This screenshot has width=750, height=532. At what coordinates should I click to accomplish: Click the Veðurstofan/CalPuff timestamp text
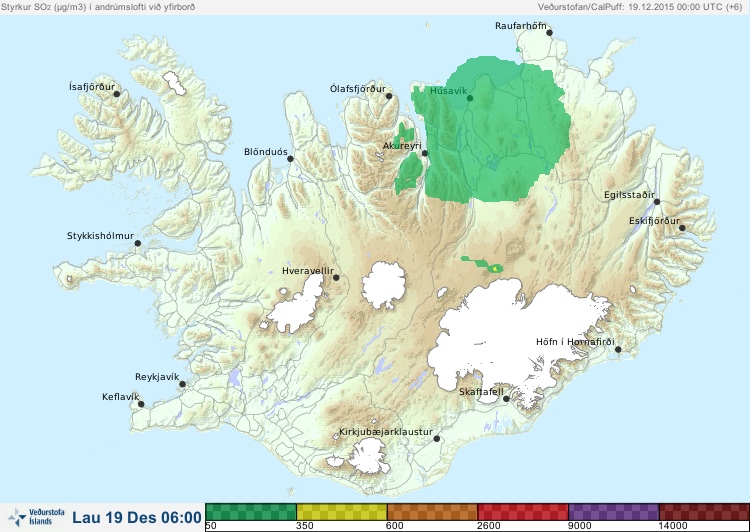click(x=640, y=7)
